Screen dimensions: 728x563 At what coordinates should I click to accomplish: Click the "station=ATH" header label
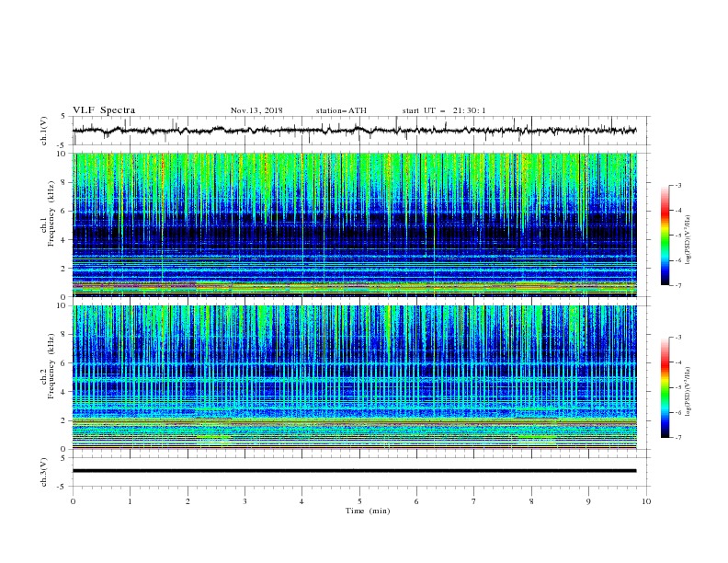[341, 110]
